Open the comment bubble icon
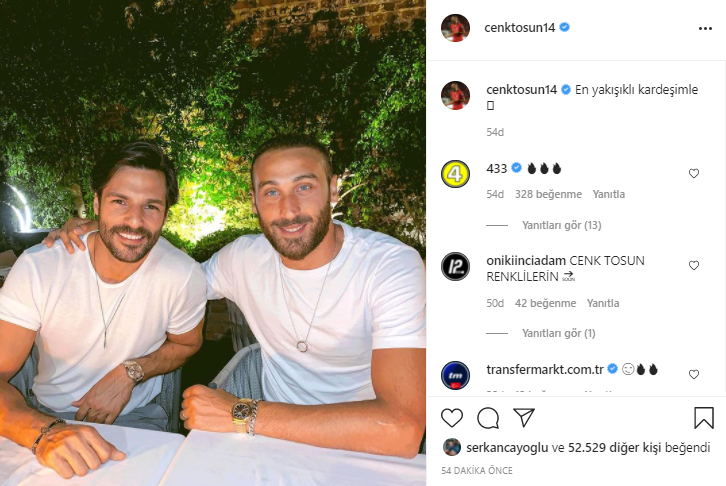 pos(488,418)
